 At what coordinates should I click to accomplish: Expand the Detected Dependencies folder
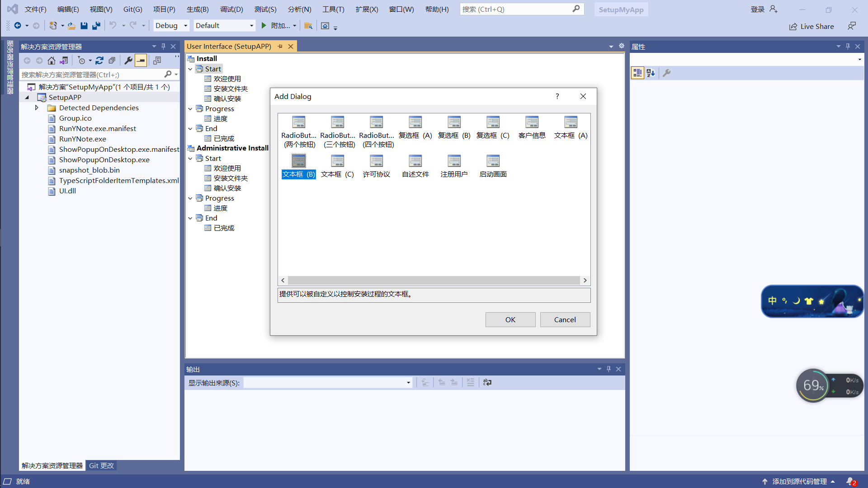[37, 108]
